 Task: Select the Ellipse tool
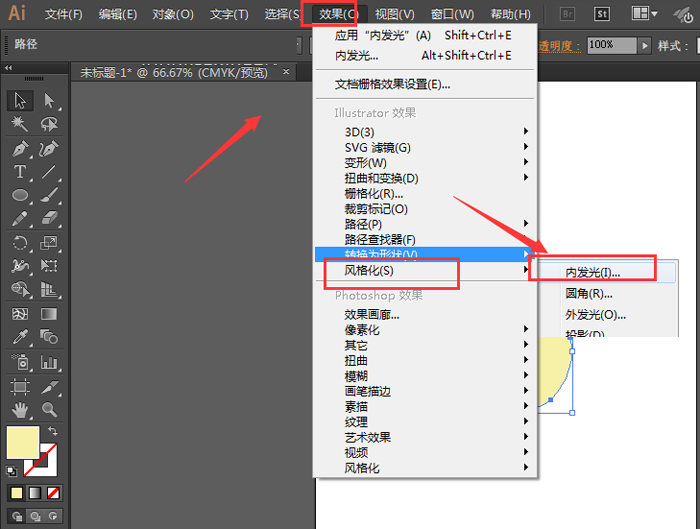click(20, 195)
